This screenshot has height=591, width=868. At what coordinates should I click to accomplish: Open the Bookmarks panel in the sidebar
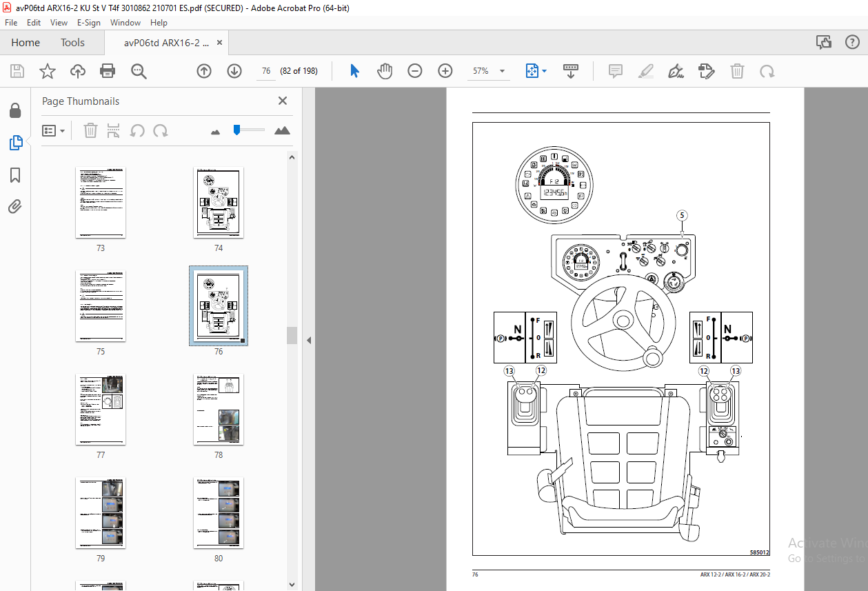pyautogui.click(x=15, y=176)
